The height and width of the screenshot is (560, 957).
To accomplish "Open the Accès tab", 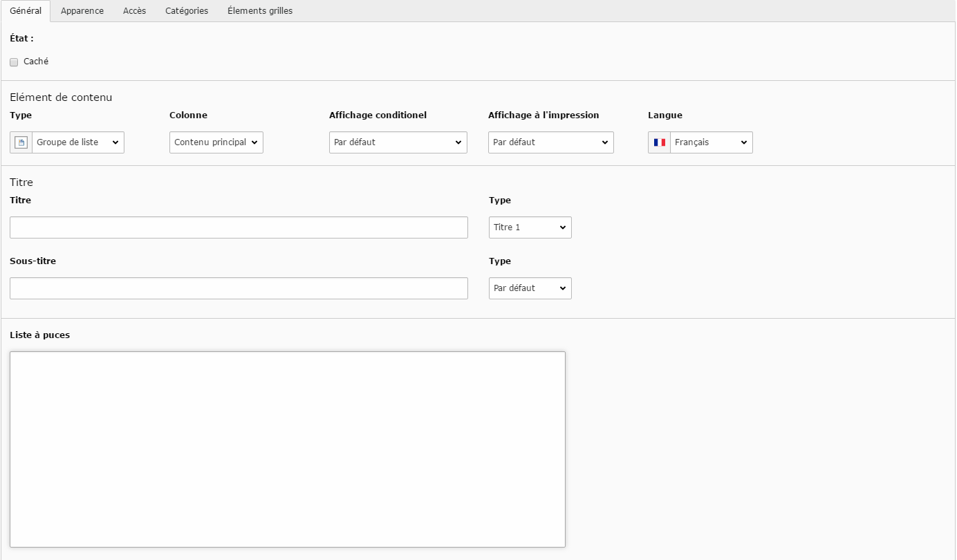I will [135, 11].
